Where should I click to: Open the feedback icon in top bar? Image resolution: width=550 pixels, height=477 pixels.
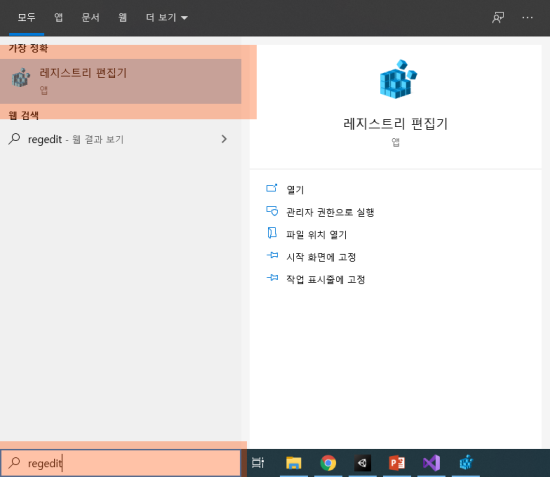coord(498,17)
